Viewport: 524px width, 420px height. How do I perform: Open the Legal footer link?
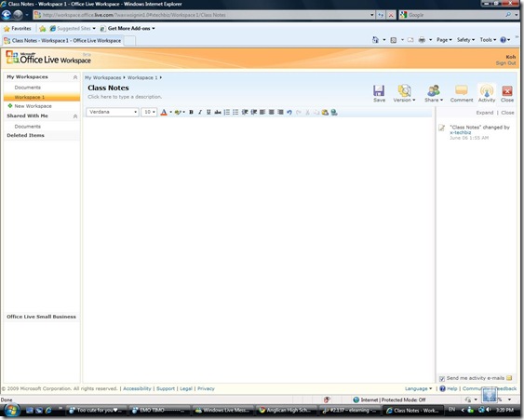[x=186, y=388]
